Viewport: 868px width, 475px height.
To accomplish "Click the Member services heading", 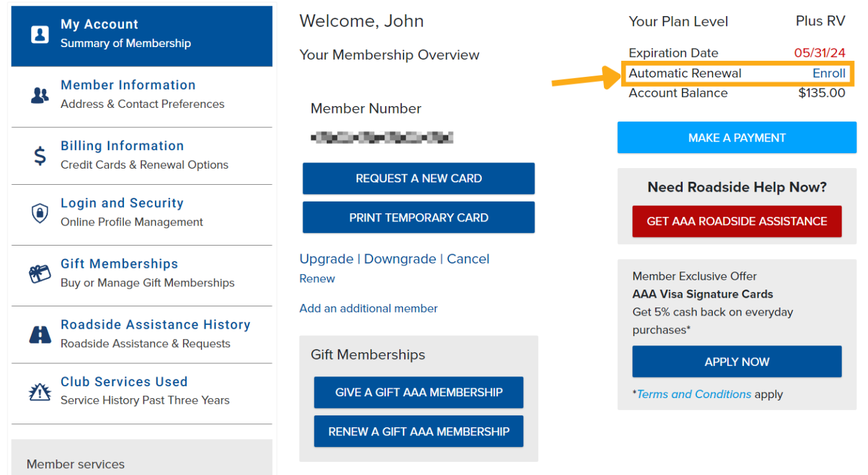I will tap(76, 464).
